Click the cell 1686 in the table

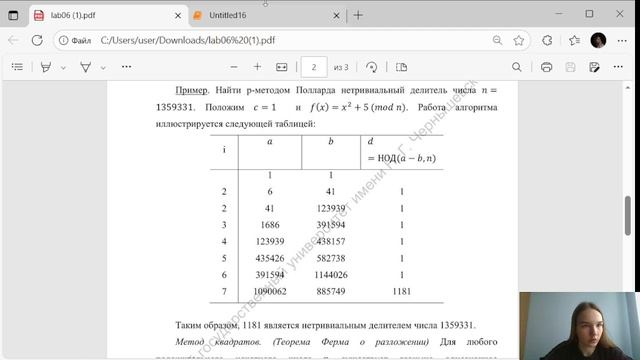click(x=270, y=225)
